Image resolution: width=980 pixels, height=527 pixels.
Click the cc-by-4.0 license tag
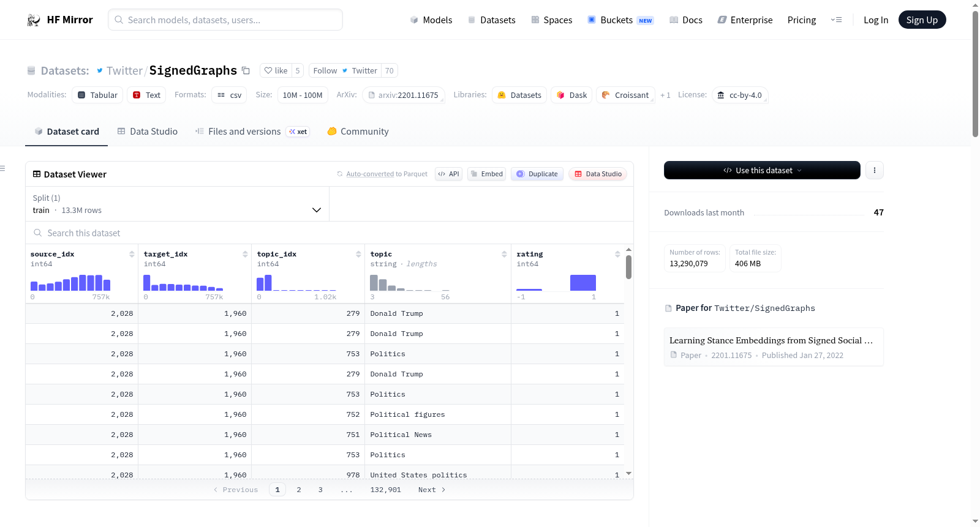coord(740,95)
